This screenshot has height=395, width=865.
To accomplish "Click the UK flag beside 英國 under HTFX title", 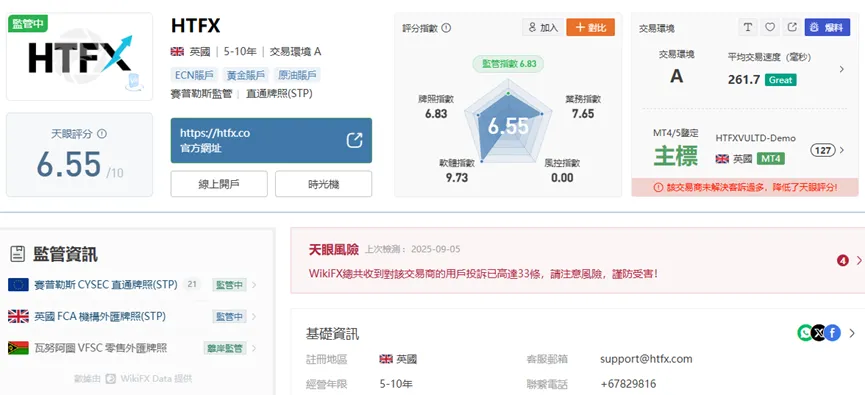I will [x=177, y=52].
